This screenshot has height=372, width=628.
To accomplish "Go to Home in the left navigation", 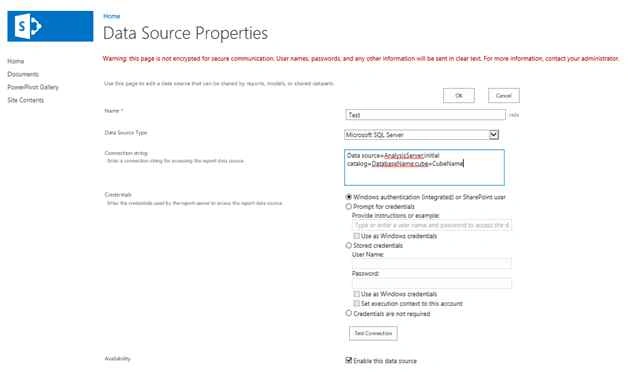I will click(x=16, y=61).
